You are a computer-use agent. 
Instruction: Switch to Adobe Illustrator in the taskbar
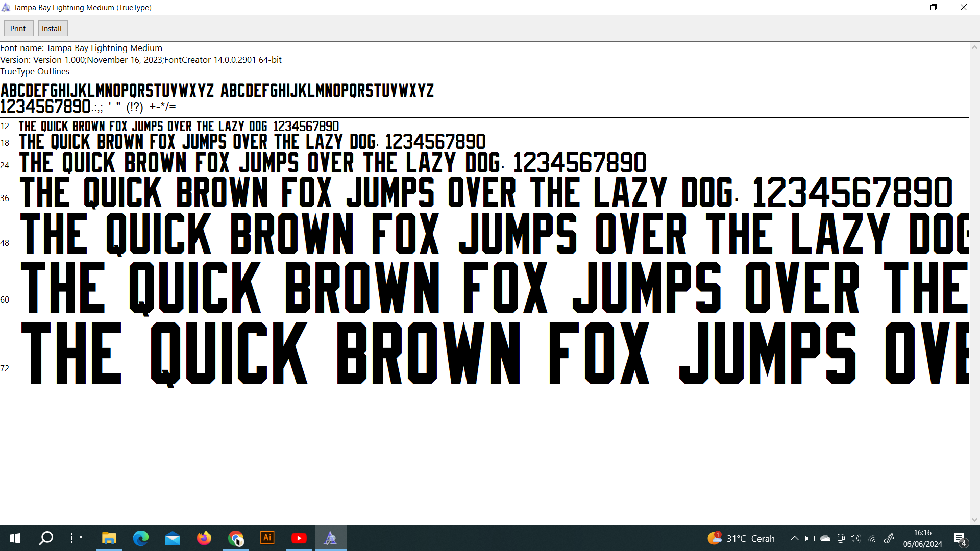[x=267, y=538]
